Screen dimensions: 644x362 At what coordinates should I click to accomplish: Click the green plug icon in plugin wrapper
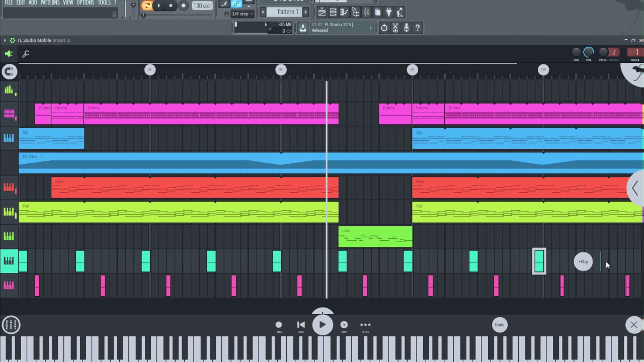tap(9, 53)
